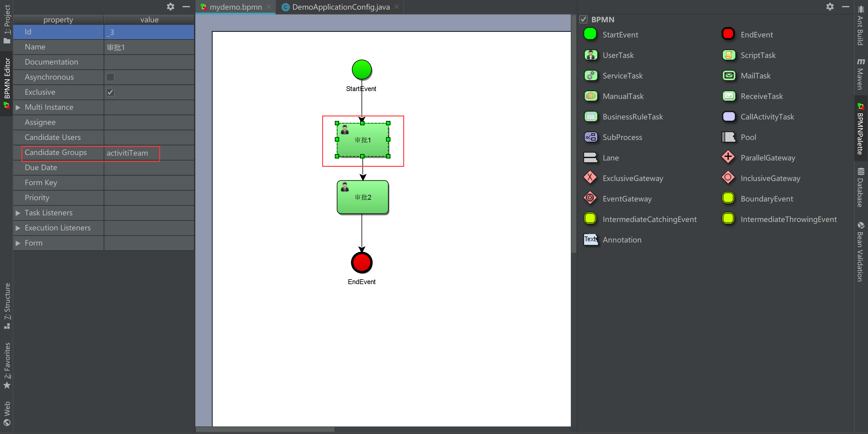Viewport: 868px width, 434px height.
Task: Switch to DemoApplicationConfig.java tab
Action: [x=340, y=7]
